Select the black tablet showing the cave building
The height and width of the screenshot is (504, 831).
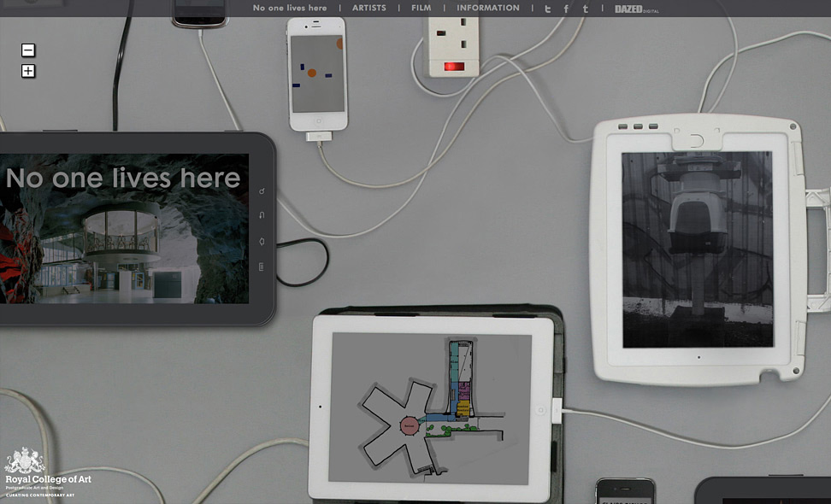point(137,229)
